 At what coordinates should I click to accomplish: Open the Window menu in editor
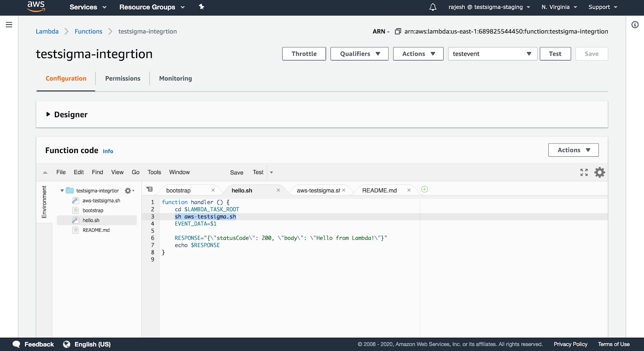pos(180,172)
